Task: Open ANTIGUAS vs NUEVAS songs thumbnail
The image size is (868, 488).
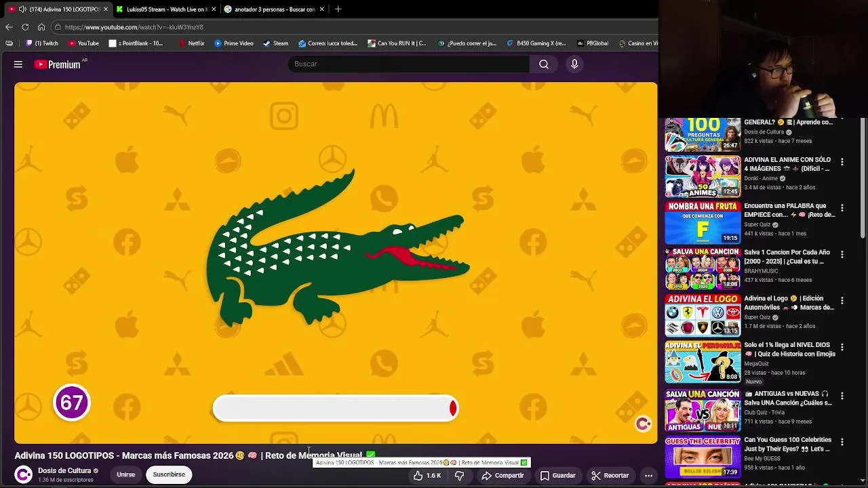Action: 703,410
